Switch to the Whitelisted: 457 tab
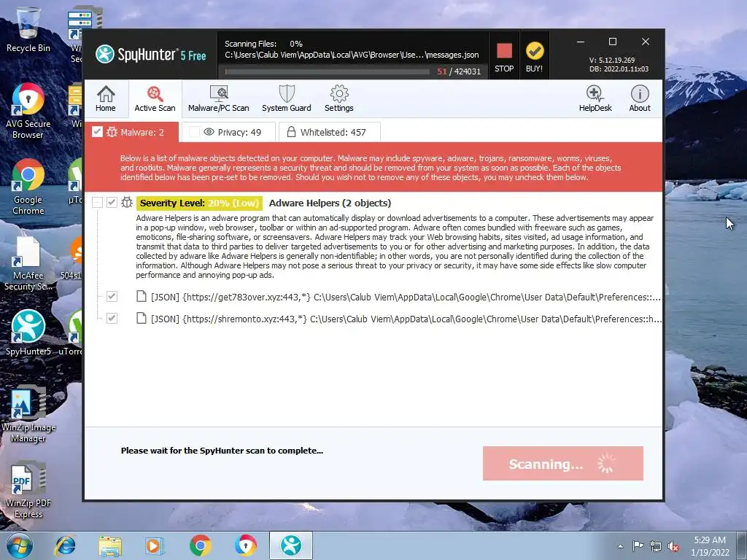 329,132
